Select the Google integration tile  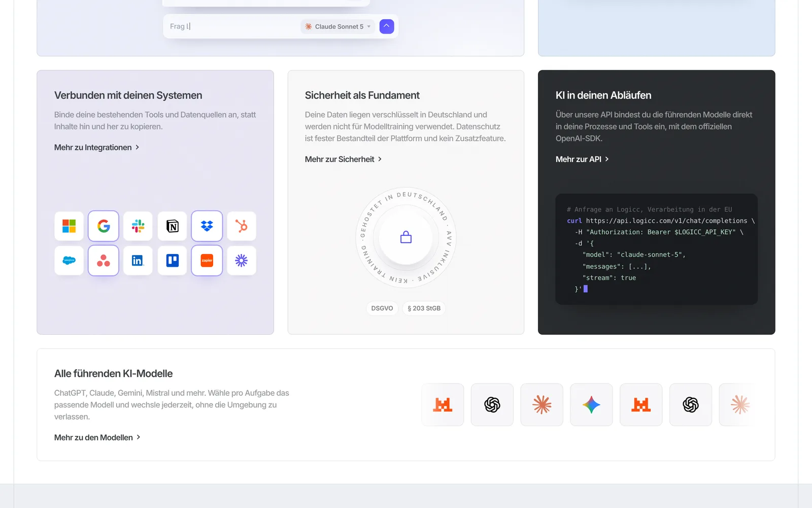click(104, 226)
